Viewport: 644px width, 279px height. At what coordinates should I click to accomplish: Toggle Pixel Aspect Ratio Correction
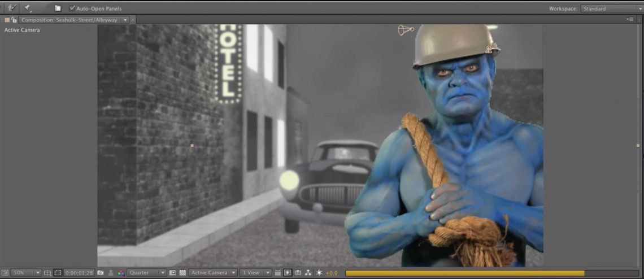(x=277, y=272)
